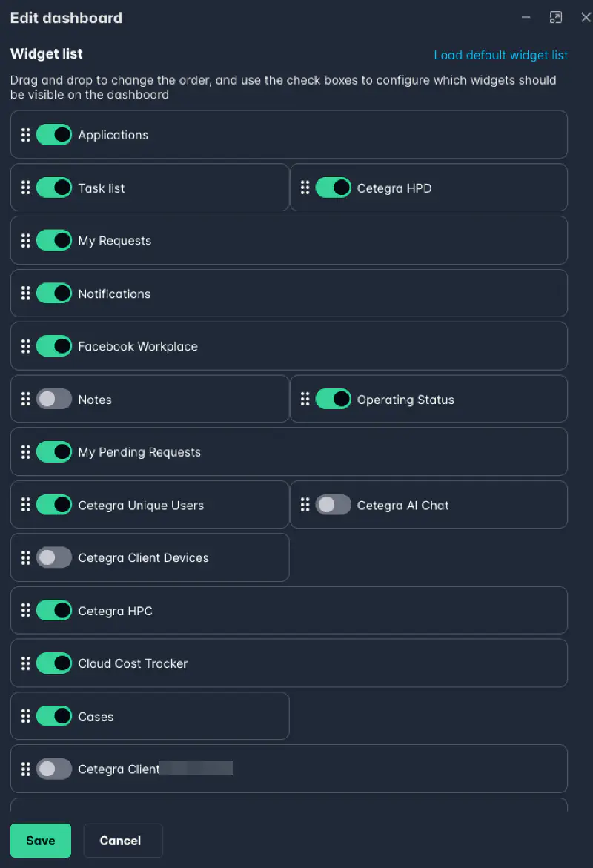Click the drag handle beside Applications
The width and height of the screenshot is (593, 868).
pos(26,135)
